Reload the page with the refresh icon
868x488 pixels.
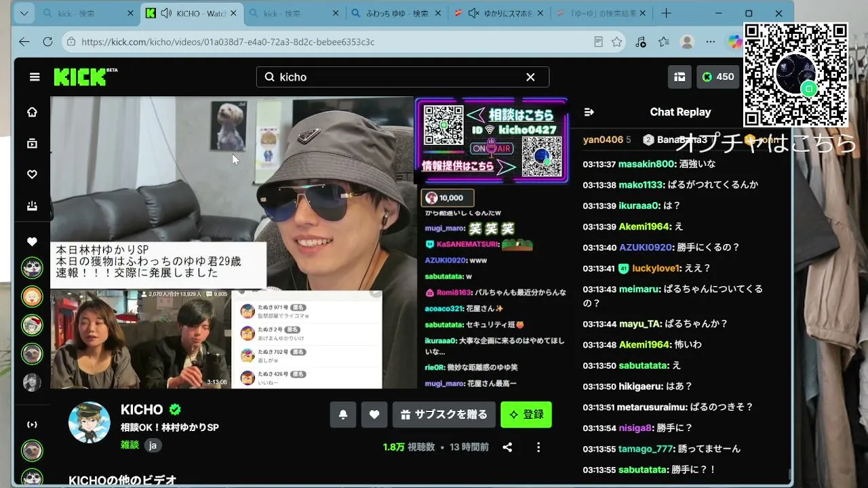[47, 42]
